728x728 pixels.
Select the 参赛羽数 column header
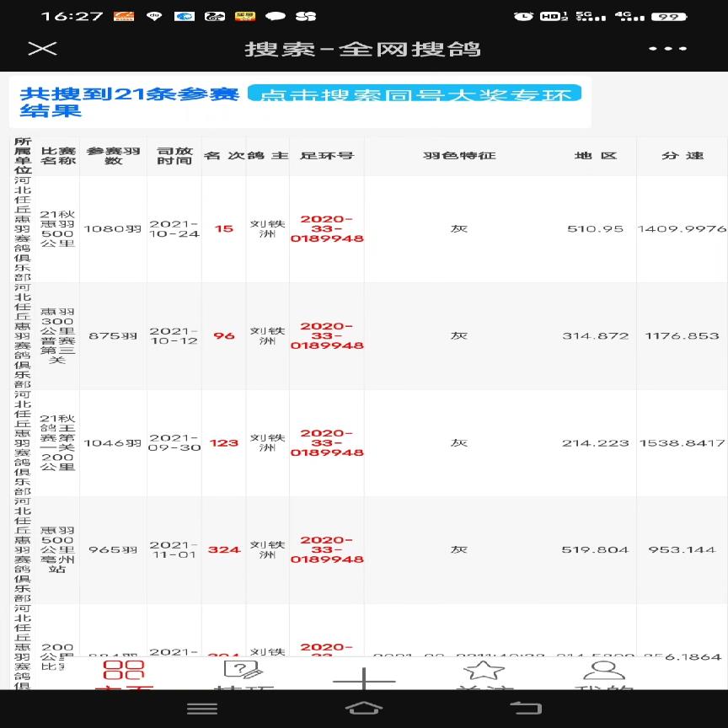(113, 156)
